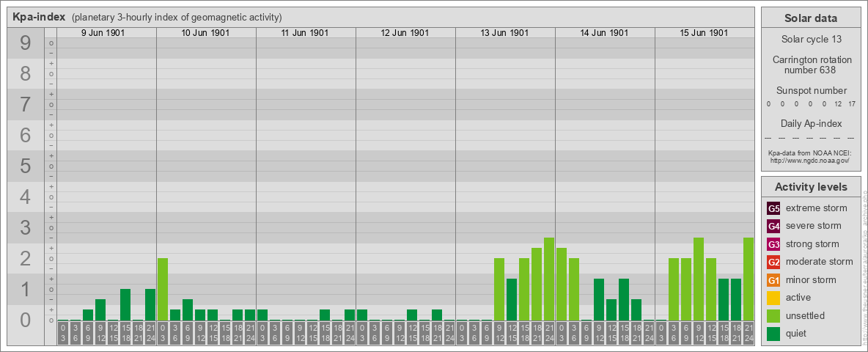Select the light green 'unsettled' legend swatch
868x352 pixels.
click(773, 316)
